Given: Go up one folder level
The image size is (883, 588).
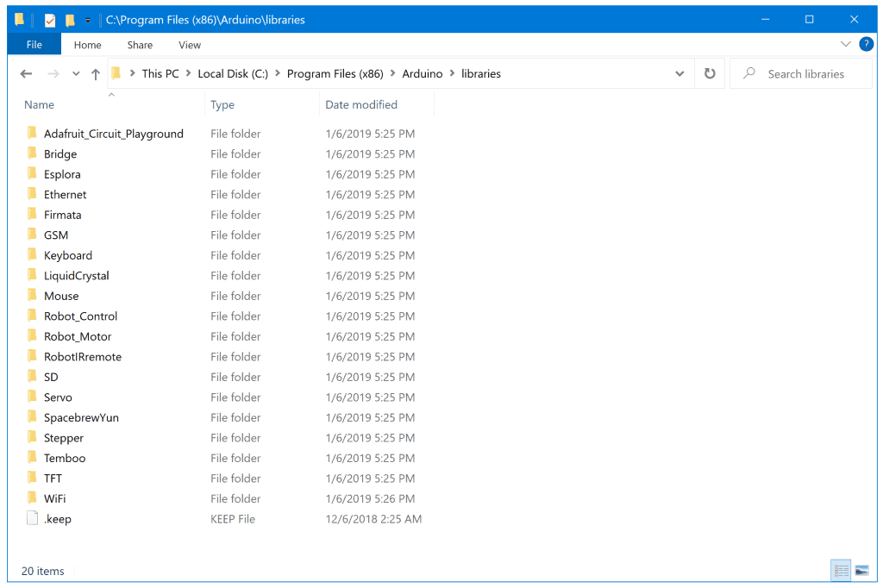Looking at the screenshot, I should tap(96, 74).
